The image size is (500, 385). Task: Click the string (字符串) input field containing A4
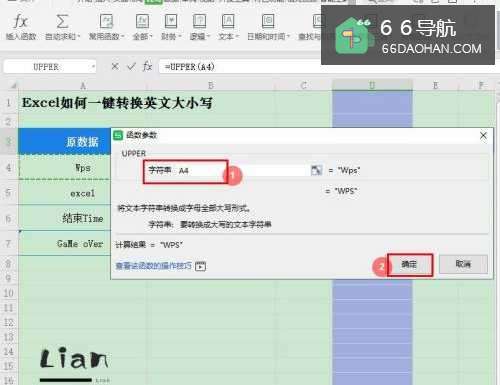click(243, 171)
